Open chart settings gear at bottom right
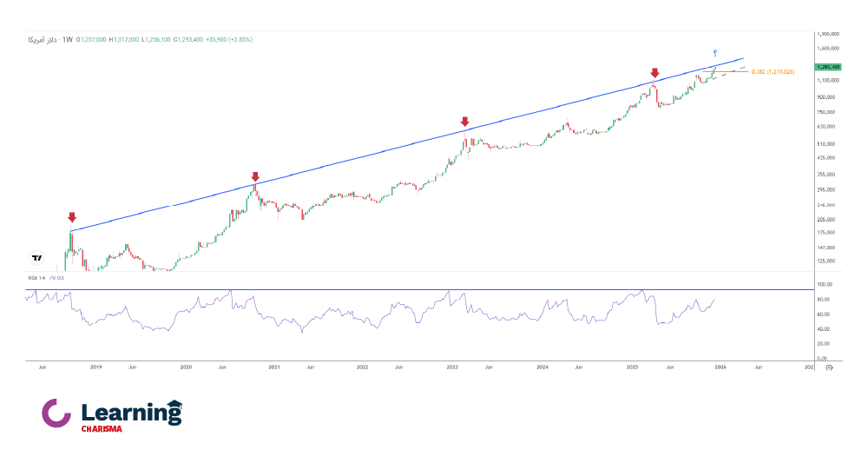Viewport: 868px width, 463px height. click(829, 367)
